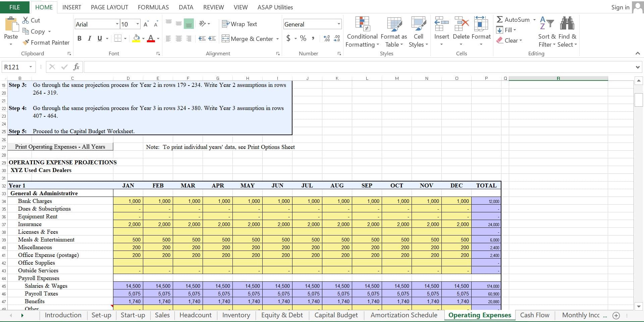
Task: Expand the formula bar
Action: (x=638, y=67)
